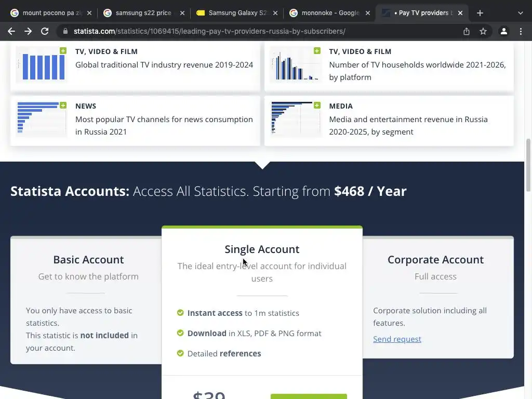
Task: Go forward to the next page
Action: 28,31
